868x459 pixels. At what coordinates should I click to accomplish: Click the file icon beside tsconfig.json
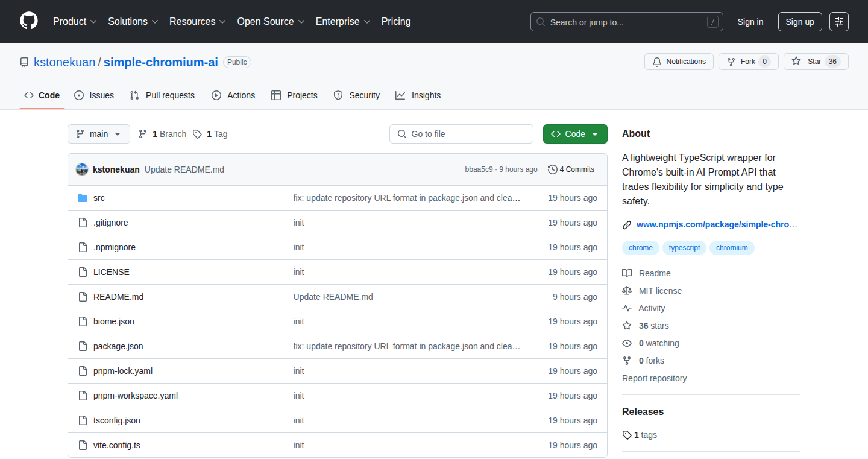click(x=83, y=420)
